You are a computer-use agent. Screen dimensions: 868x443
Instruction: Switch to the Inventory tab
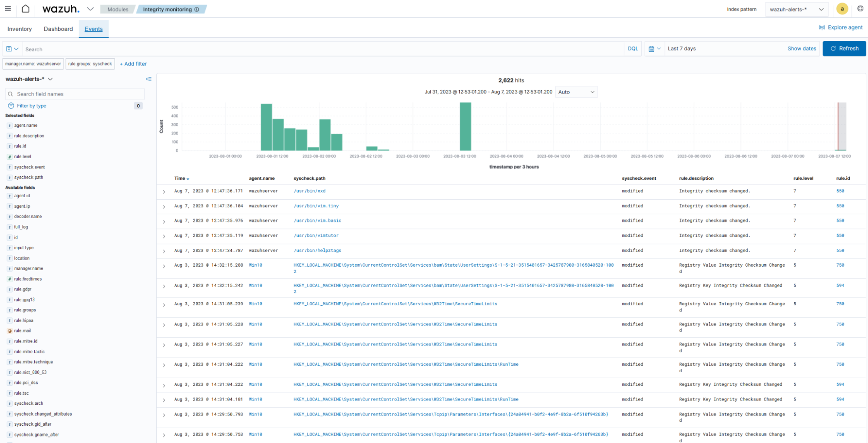(x=20, y=29)
